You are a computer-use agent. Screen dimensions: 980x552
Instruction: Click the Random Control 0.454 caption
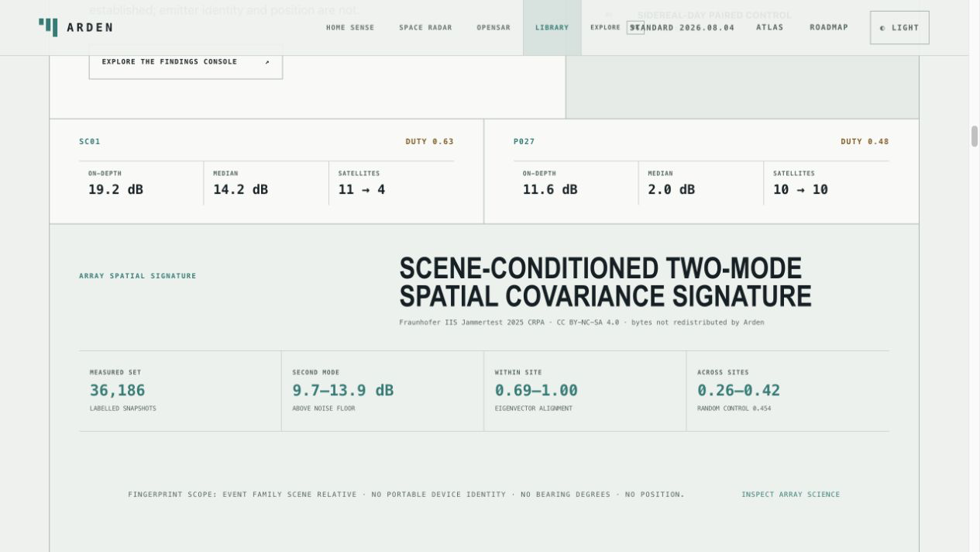pos(734,409)
